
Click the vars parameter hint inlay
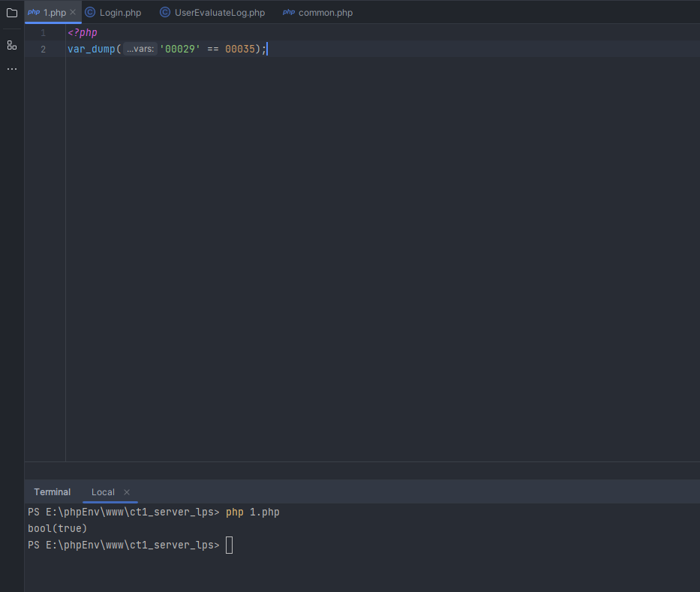140,49
